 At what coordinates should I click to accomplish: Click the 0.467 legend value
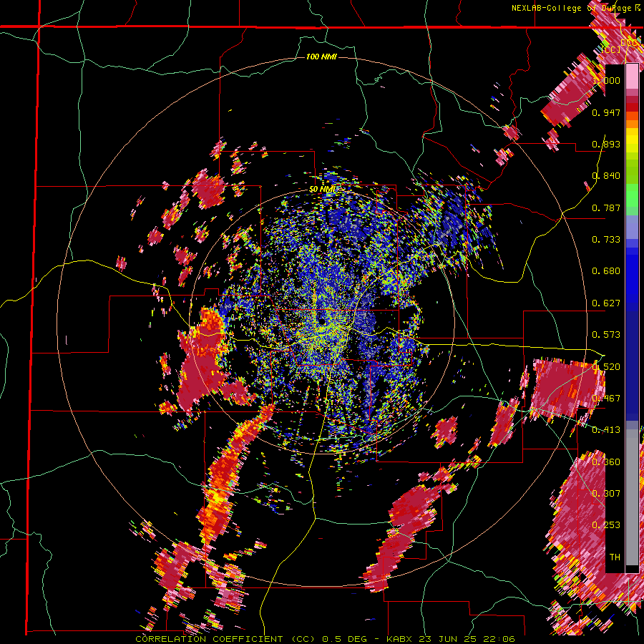pos(606,399)
